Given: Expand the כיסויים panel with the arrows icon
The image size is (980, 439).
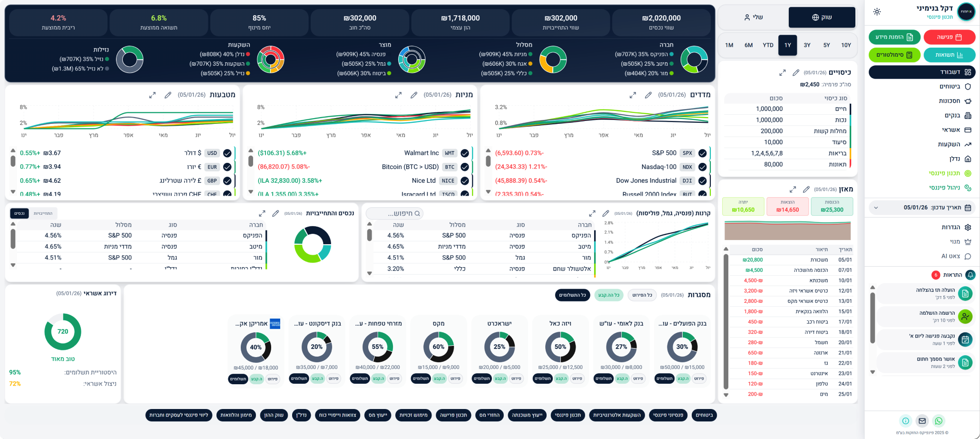Looking at the screenshot, I should pos(782,73).
